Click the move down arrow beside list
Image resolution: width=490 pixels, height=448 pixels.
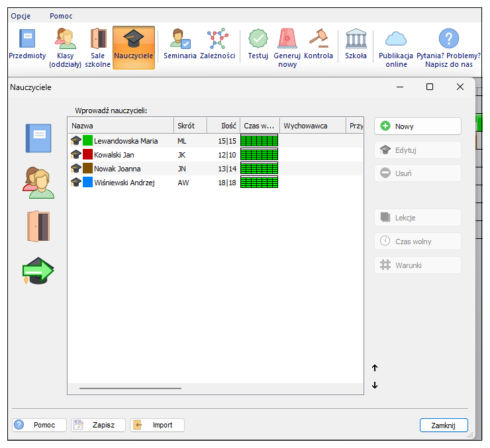(x=375, y=386)
